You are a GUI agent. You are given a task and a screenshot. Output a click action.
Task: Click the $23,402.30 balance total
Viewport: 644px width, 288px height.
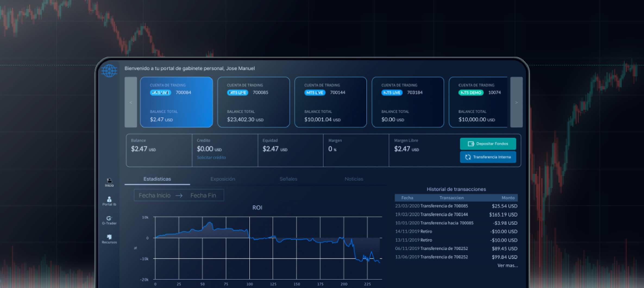point(245,120)
